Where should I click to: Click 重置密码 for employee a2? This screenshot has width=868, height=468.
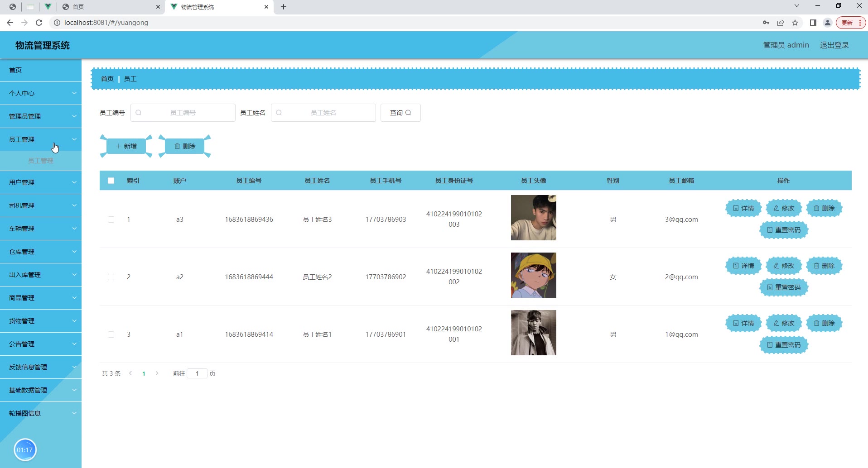point(784,287)
